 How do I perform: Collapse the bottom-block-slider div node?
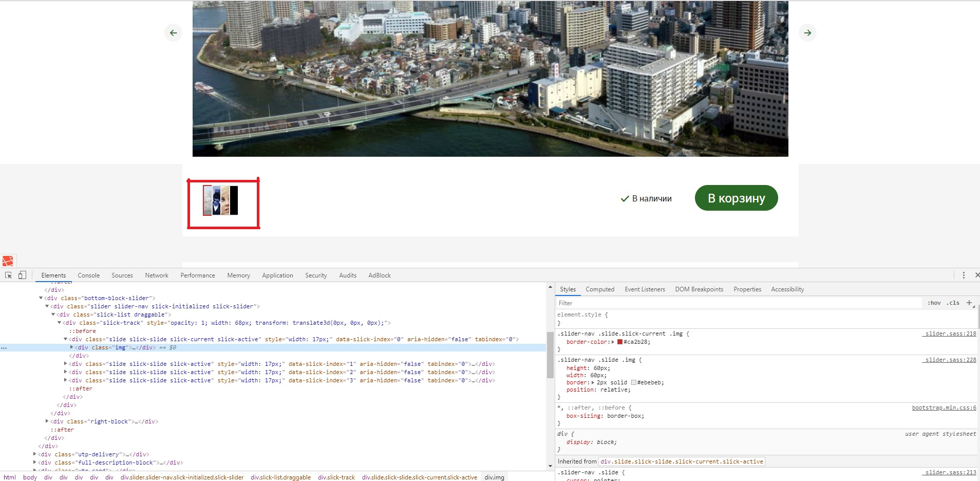(x=41, y=298)
